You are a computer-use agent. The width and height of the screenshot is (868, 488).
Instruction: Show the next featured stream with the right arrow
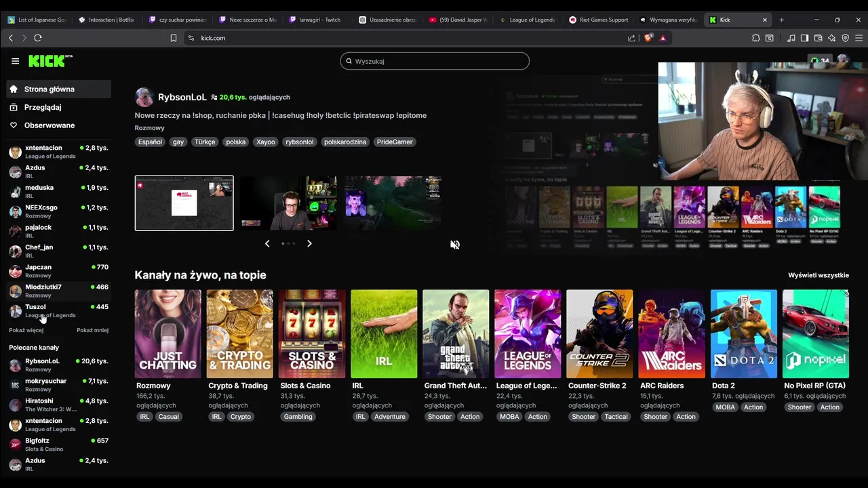pyautogui.click(x=309, y=243)
